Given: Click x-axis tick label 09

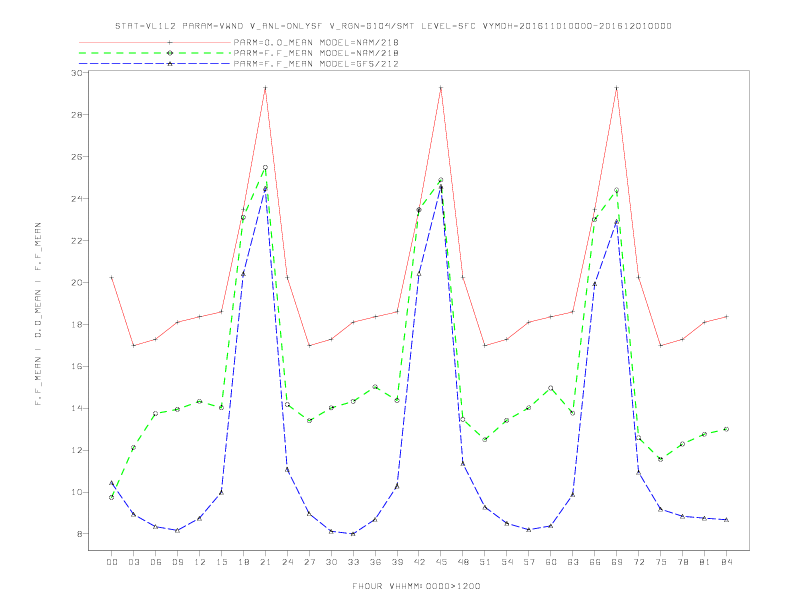Looking at the screenshot, I should (x=177, y=562).
